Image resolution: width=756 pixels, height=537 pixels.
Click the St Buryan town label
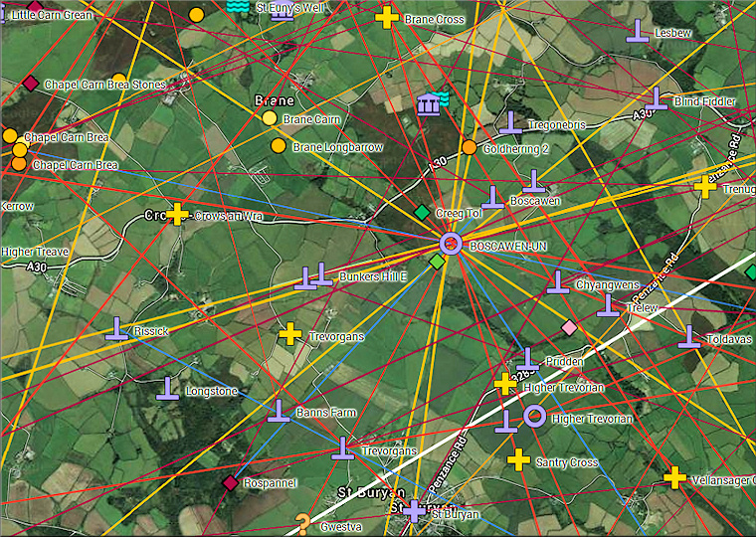pos(371,492)
